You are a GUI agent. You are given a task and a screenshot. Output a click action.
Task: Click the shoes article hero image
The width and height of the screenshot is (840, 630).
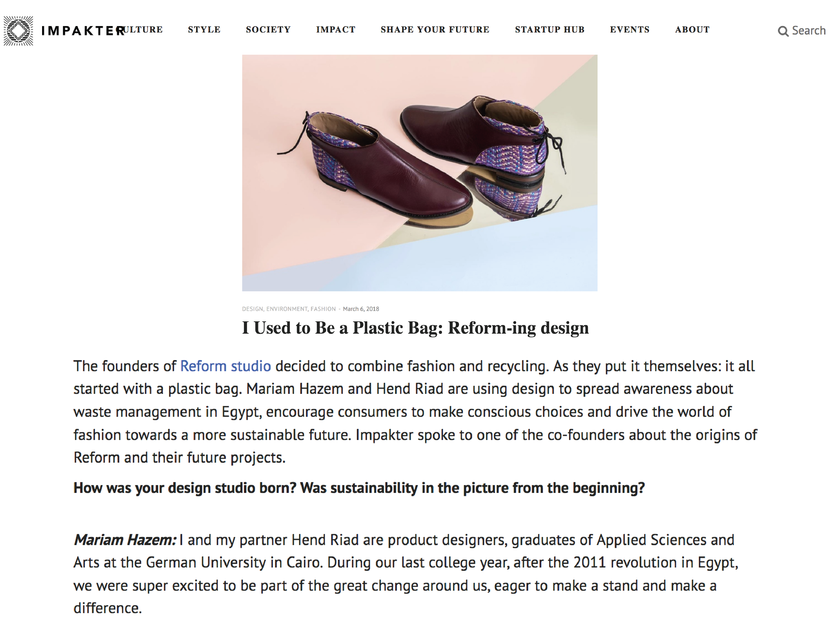pyautogui.click(x=420, y=173)
